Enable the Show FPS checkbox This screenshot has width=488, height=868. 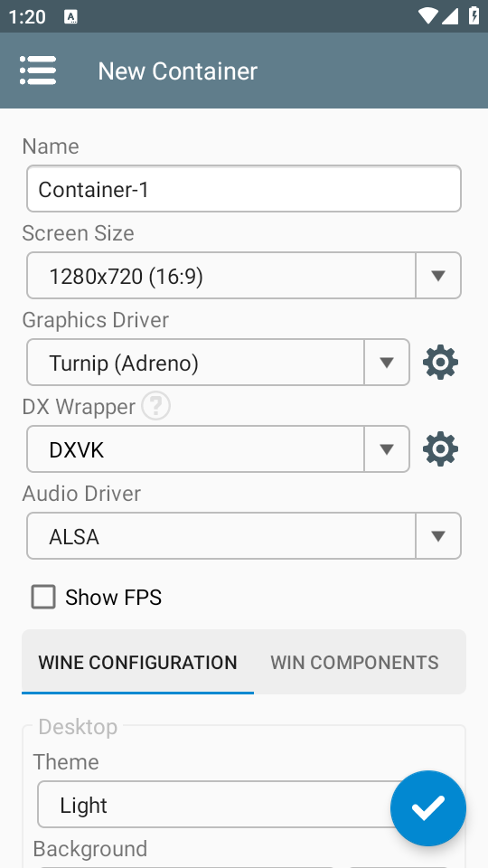pyautogui.click(x=43, y=597)
